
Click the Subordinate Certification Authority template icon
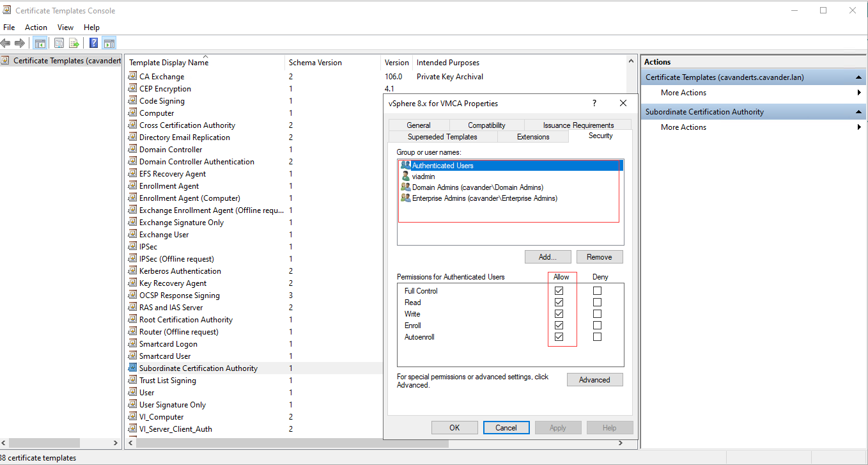point(132,368)
